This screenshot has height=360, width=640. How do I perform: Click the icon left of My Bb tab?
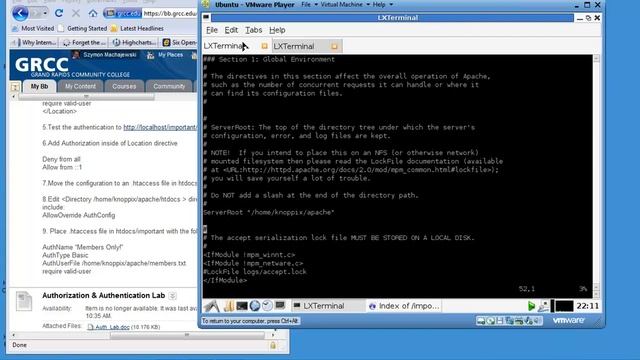point(15,87)
